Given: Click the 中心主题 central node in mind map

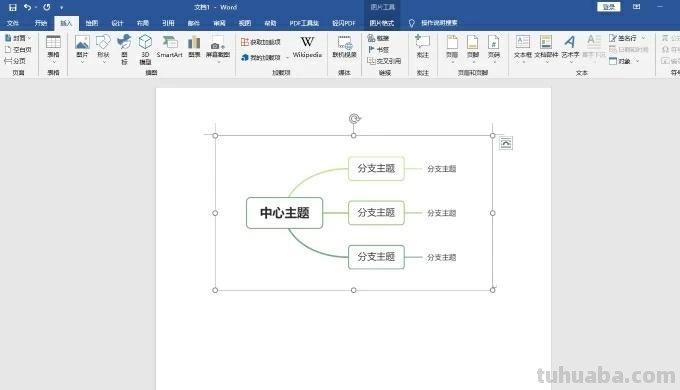Looking at the screenshot, I should 284,213.
